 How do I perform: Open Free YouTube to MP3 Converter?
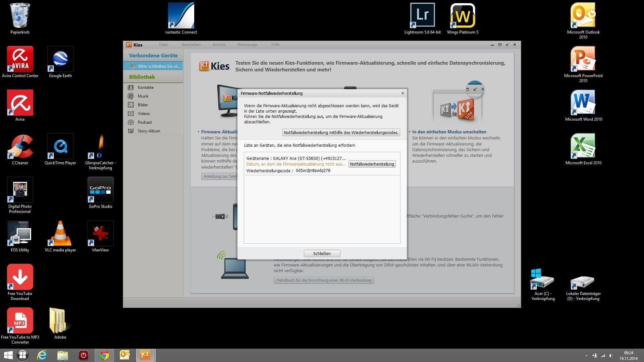coord(20,326)
